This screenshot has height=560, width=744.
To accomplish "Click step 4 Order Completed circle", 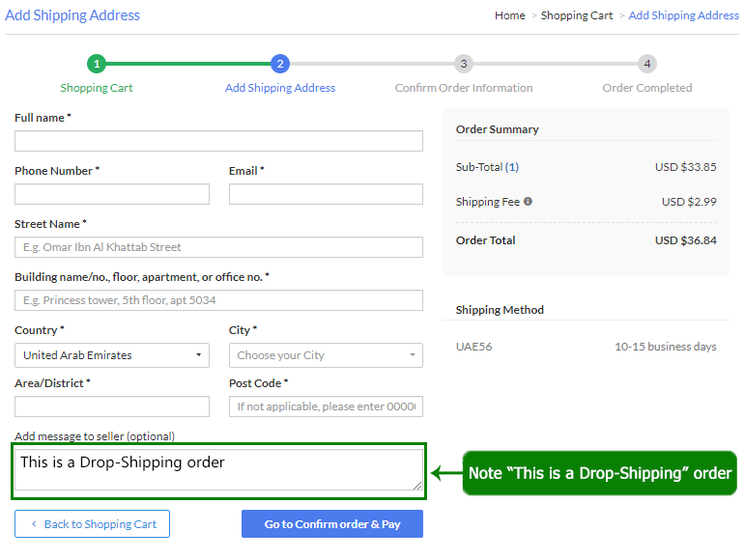I will pos(647,64).
